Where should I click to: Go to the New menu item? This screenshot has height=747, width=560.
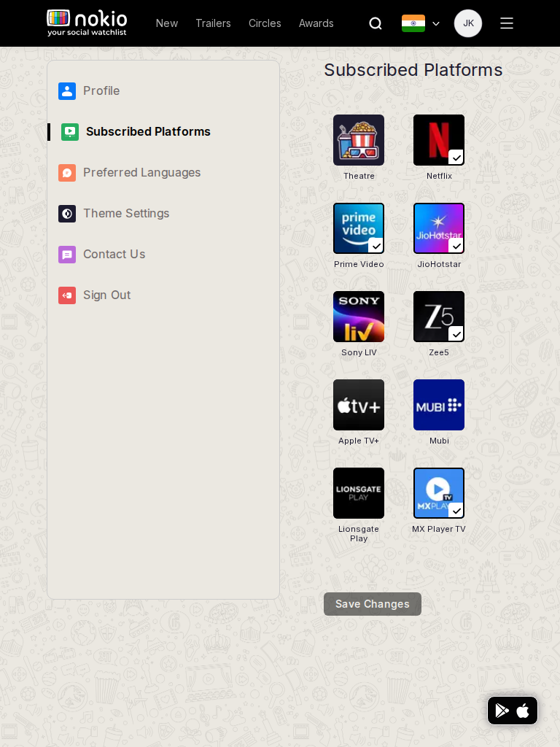(x=167, y=23)
